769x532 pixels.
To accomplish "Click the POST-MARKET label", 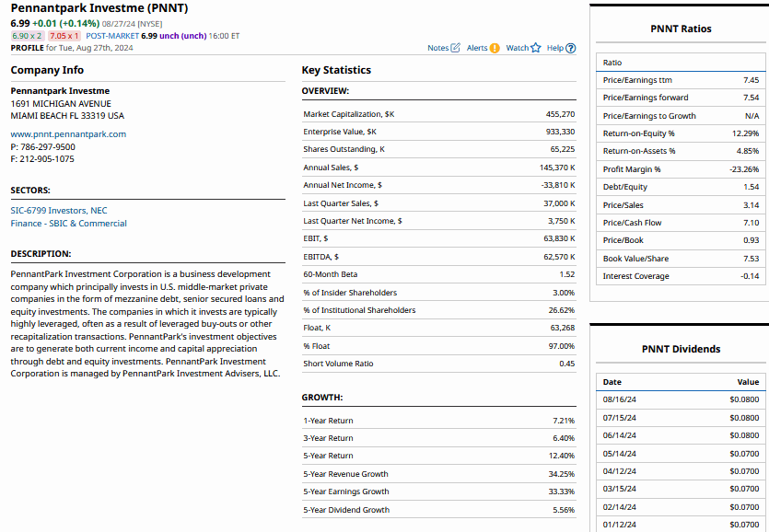I will tap(112, 36).
